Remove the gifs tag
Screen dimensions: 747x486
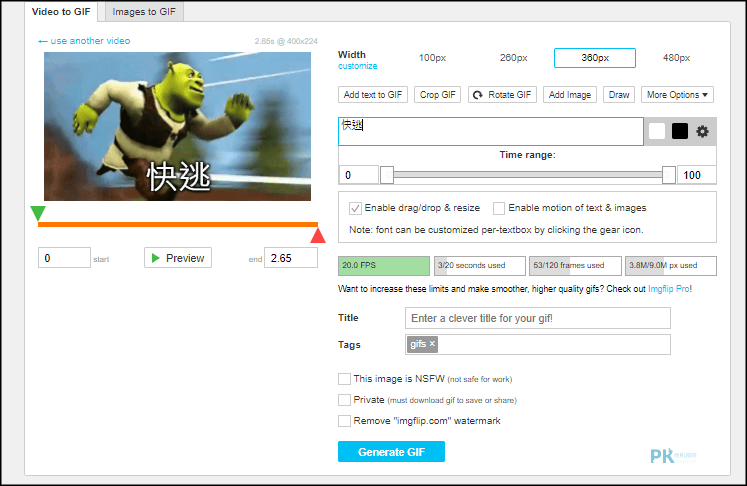[432, 344]
